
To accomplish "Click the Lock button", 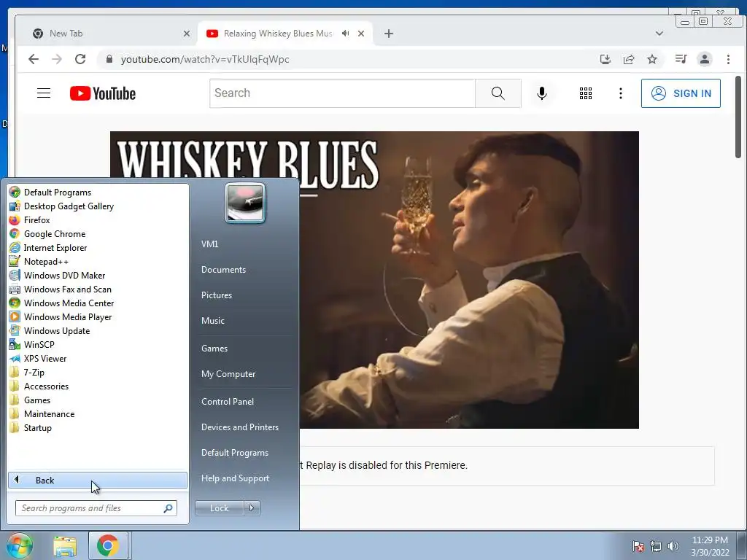I will pyautogui.click(x=219, y=508).
